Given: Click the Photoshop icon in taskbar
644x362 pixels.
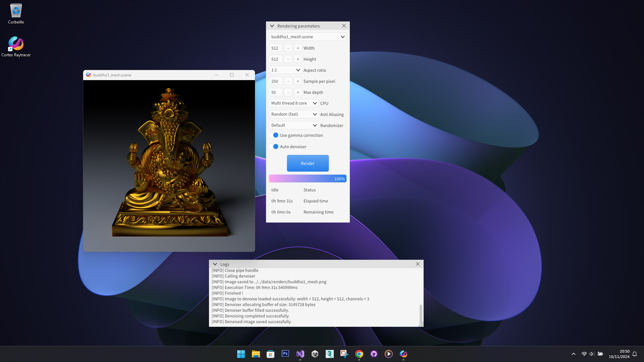Looking at the screenshot, I should click(x=285, y=354).
